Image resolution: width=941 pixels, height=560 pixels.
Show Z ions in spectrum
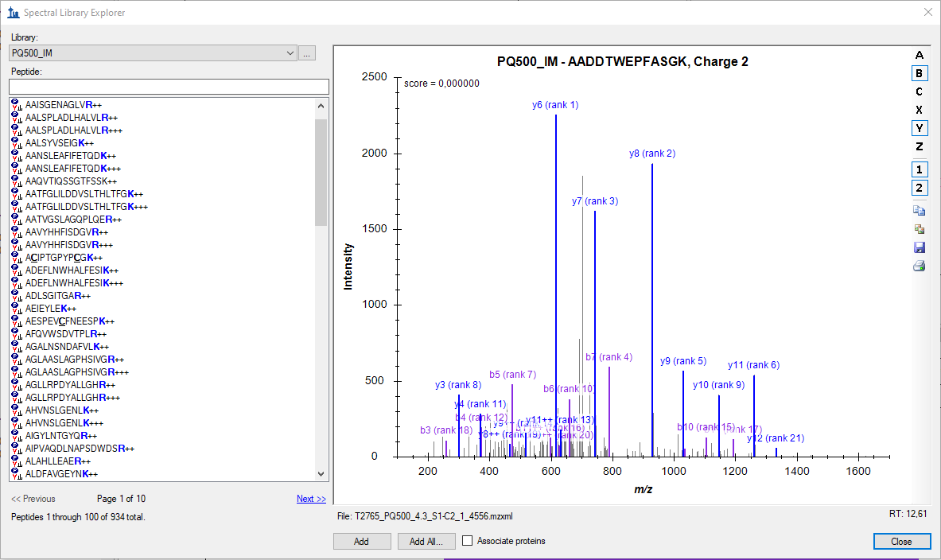[919, 146]
